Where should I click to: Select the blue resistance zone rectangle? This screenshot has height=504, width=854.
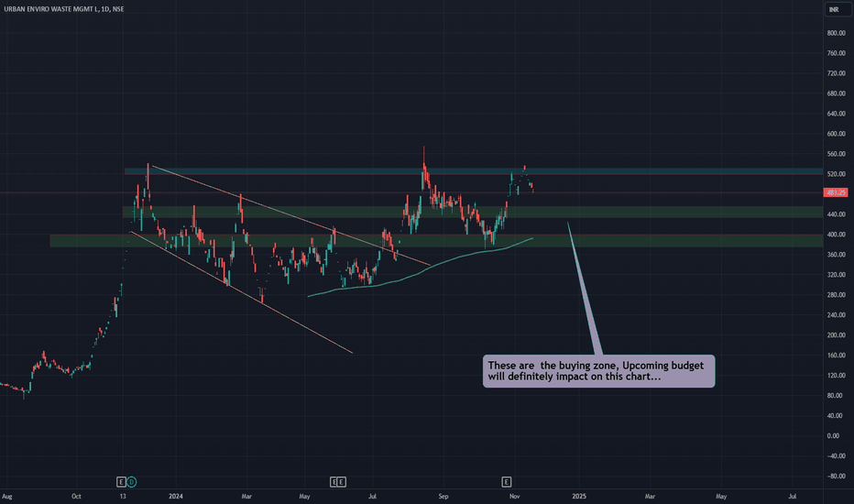click(x=474, y=171)
